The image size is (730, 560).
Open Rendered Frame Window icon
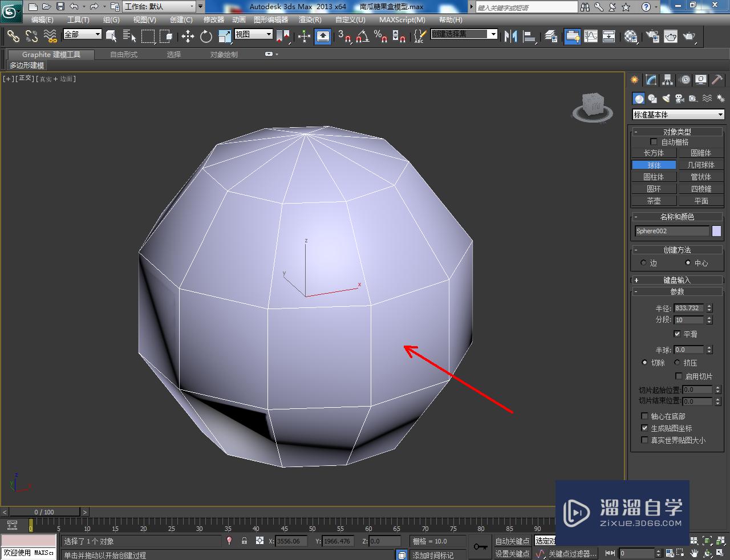(671, 36)
